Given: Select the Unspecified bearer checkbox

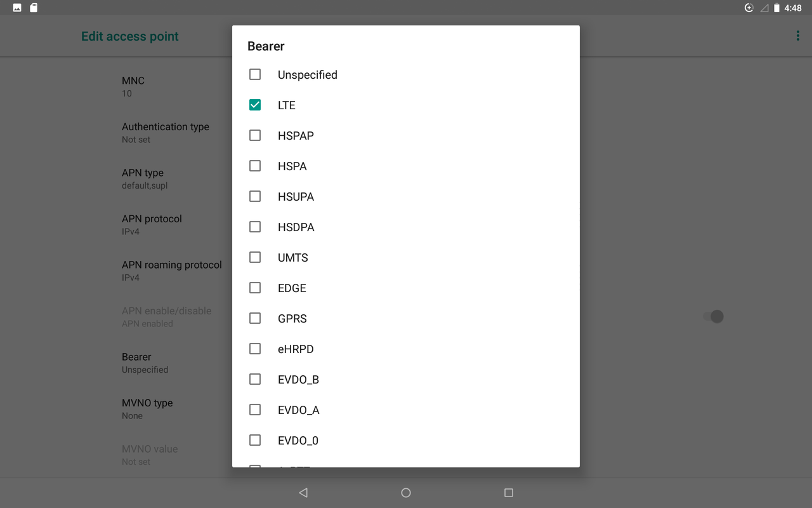Looking at the screenshot, I should tap(255, 74).
